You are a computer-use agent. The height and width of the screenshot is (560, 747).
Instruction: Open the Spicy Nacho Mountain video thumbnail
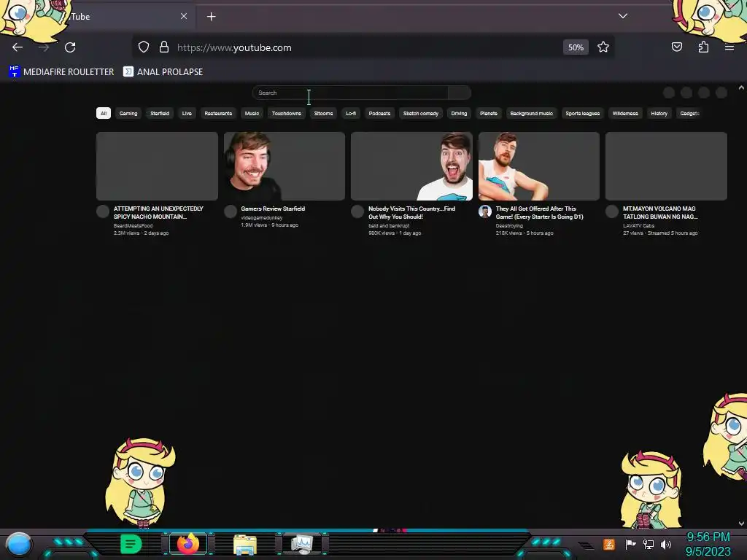coord(157,166)
